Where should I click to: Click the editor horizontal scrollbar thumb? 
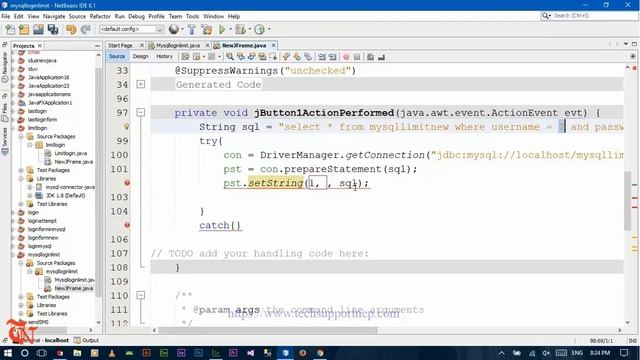267,330
